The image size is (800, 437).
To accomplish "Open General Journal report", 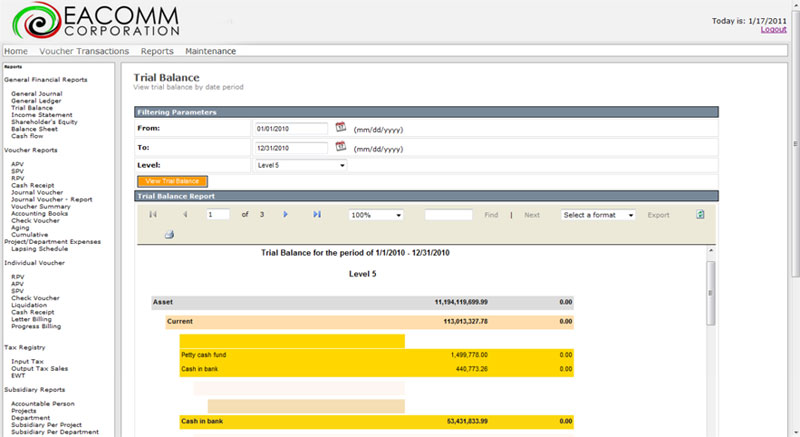I will (37, 94).
